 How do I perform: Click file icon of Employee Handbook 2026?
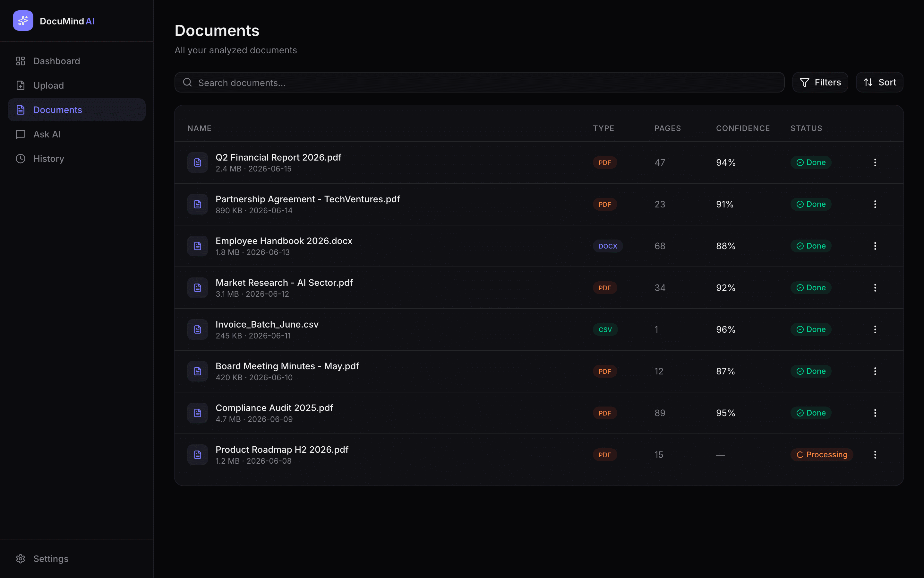(197, 246)
